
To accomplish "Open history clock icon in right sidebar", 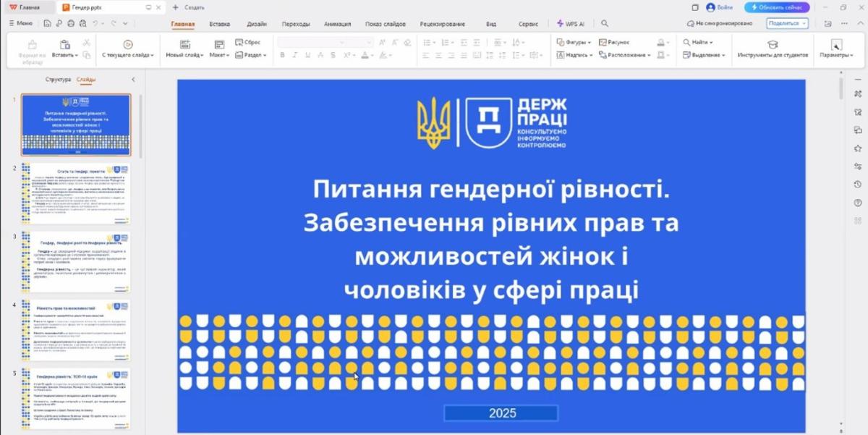I will point(857,185).
